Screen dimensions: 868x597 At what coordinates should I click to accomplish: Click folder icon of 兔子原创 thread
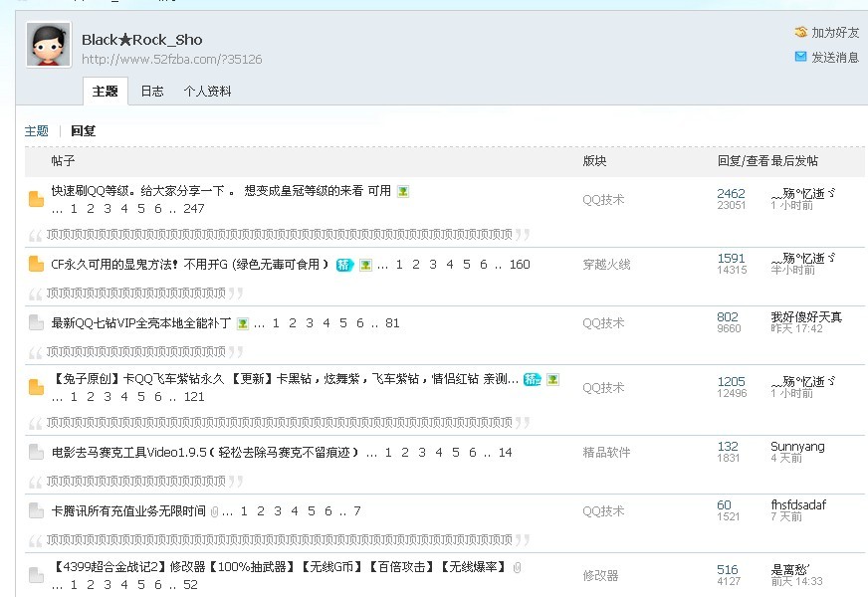pos(37,387)
